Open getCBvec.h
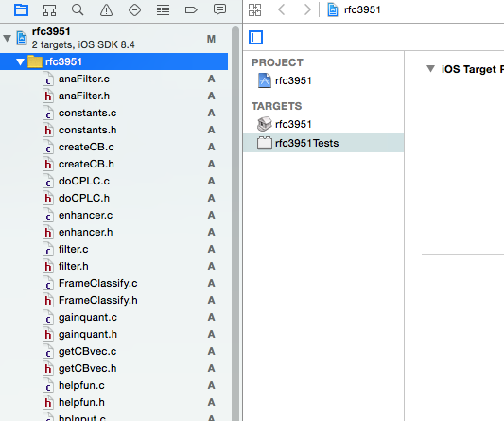 (87, 368)
